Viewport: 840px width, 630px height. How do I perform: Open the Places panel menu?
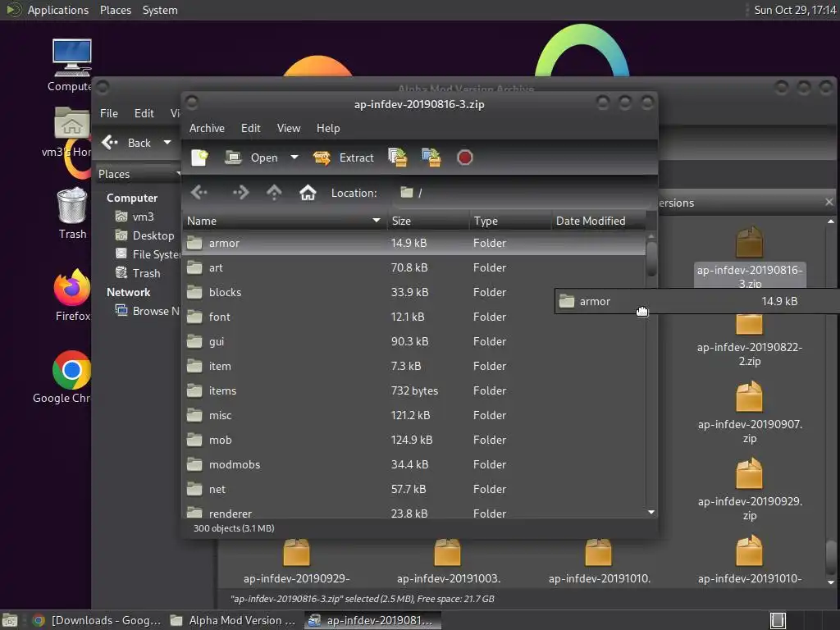click(116, 10)
